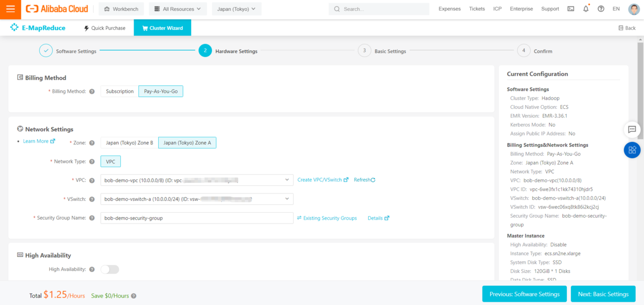The height and width of the screenshot is (305, 644).
Task: Open Tickets in top menu
Action: [477, 9]
